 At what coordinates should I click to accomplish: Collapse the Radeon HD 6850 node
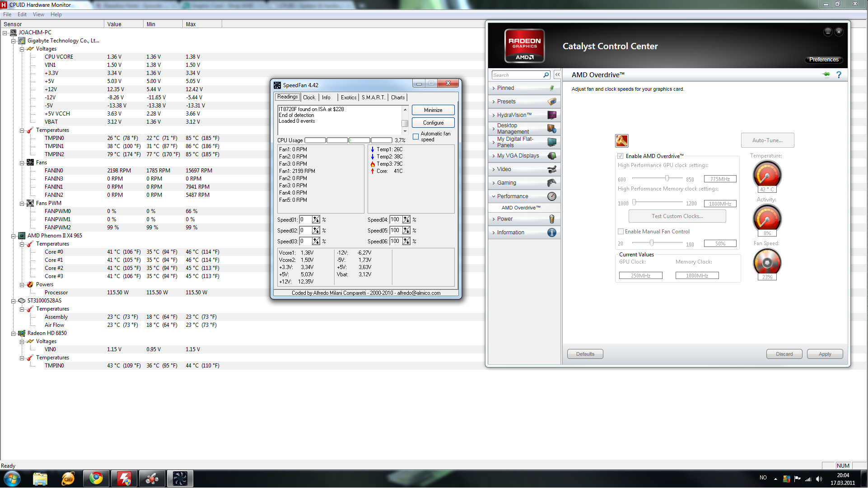coord(14,333)
